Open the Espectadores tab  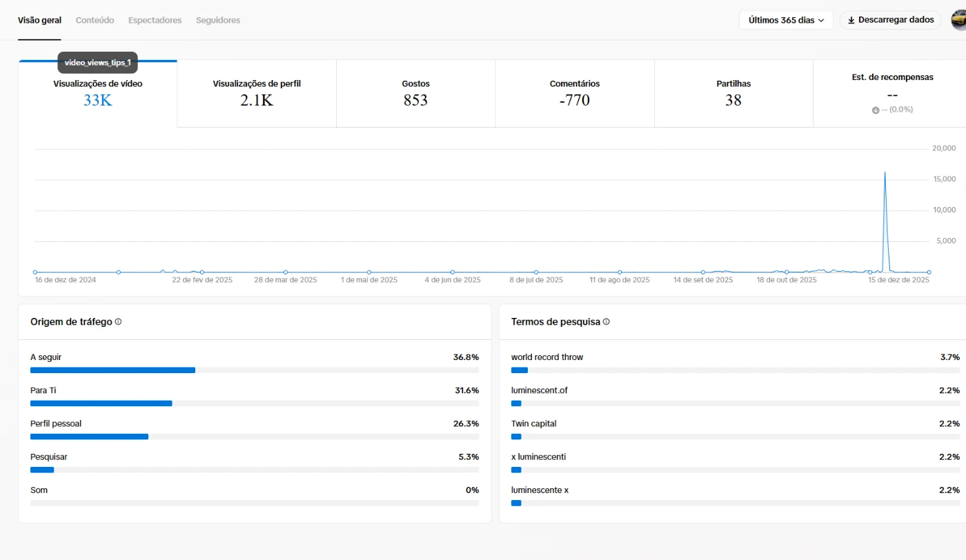point(155,21)
